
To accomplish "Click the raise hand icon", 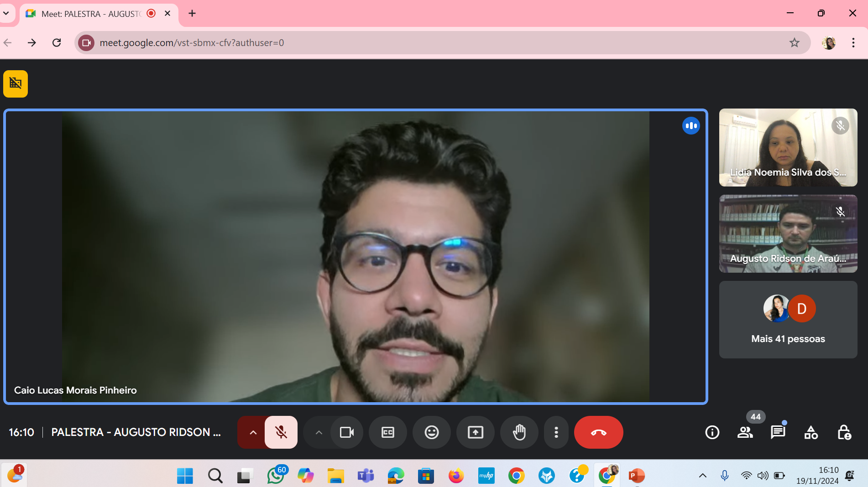I will point(519,432).
